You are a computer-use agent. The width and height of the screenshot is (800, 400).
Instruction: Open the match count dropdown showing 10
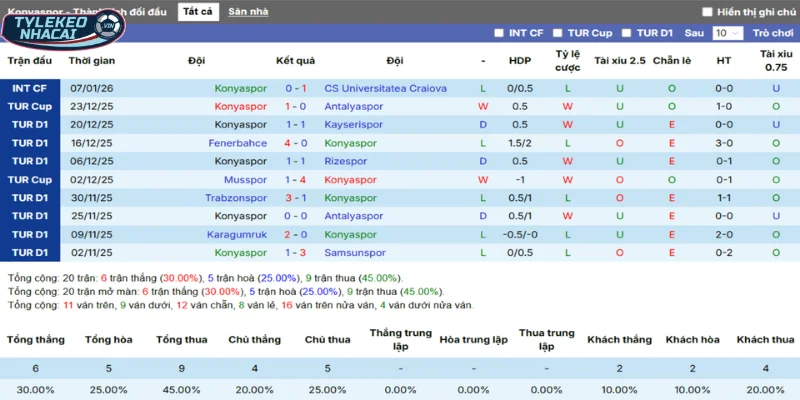point(725,33)
